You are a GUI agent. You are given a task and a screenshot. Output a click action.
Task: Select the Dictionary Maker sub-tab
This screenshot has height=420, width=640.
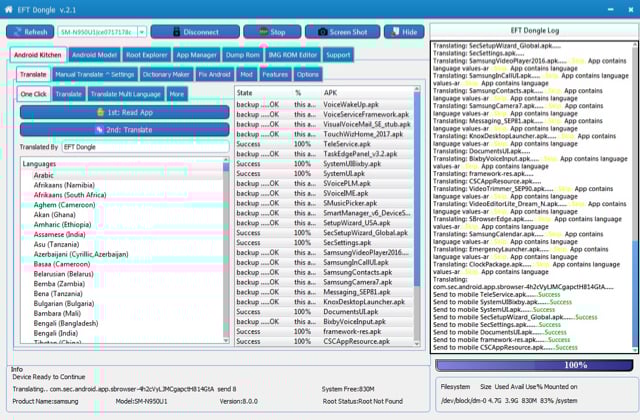[167, 75]
